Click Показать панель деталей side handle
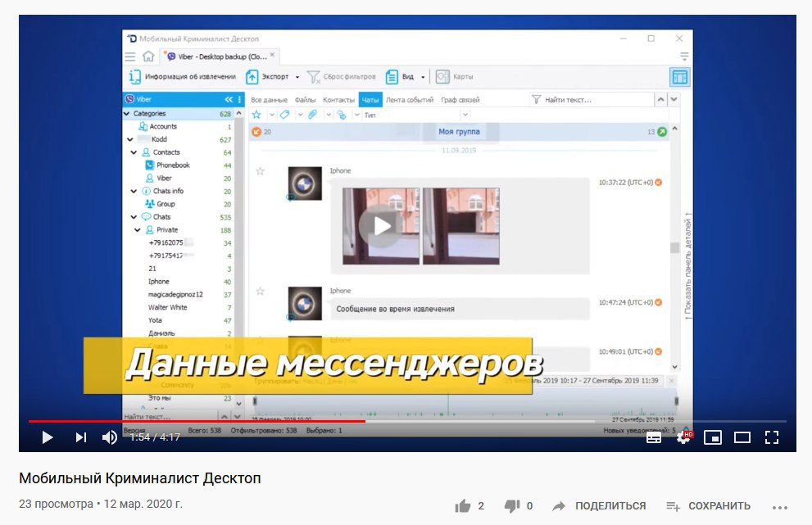Screen dimensions: 812x525 click(x=688, y=267)
